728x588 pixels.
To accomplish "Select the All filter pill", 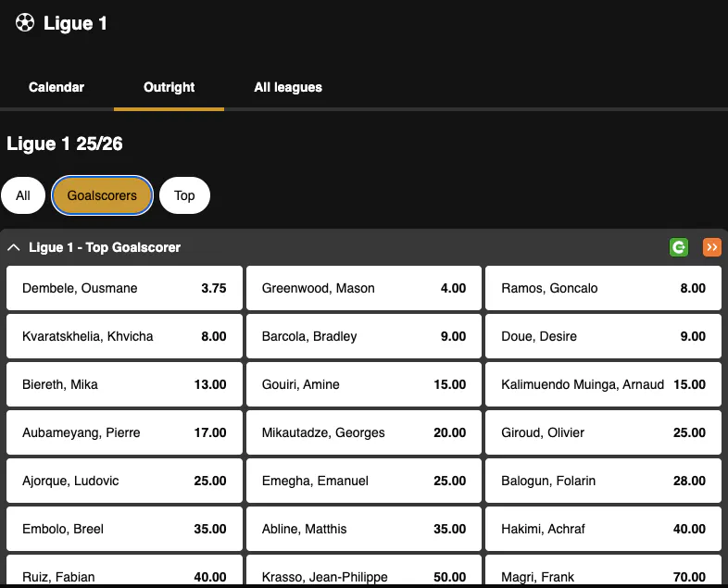I will pos(23,195).
